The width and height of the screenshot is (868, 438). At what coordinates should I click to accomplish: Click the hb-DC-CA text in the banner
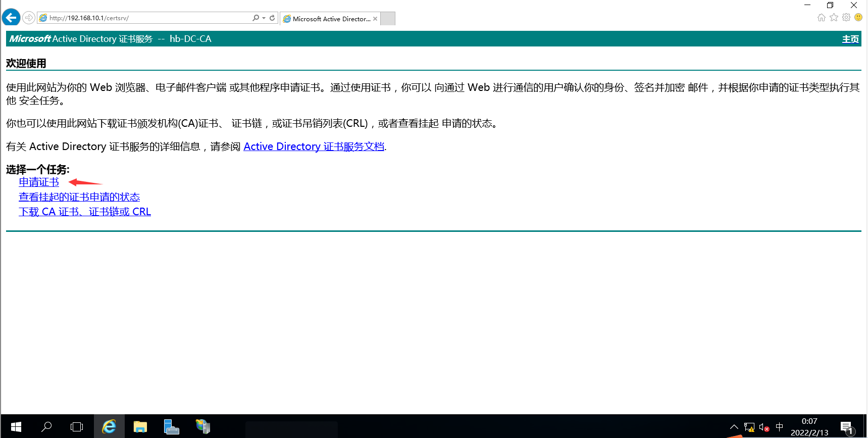(x=190, y=39)
